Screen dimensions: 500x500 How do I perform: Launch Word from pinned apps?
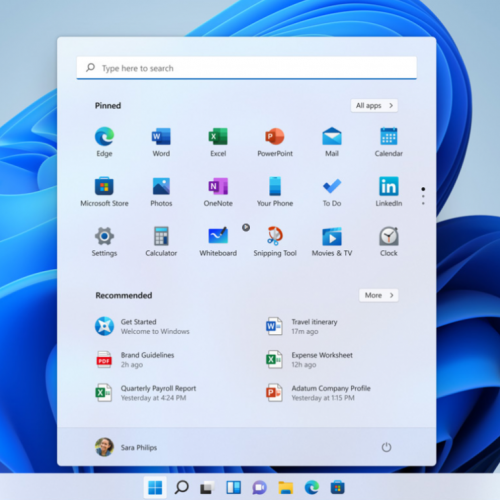coord(161,142)
